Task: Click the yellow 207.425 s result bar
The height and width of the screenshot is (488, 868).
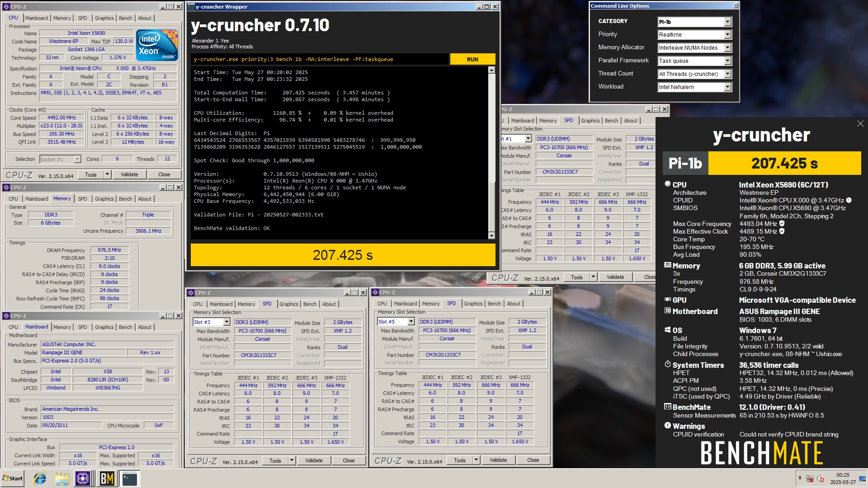Action: point(343,255)
